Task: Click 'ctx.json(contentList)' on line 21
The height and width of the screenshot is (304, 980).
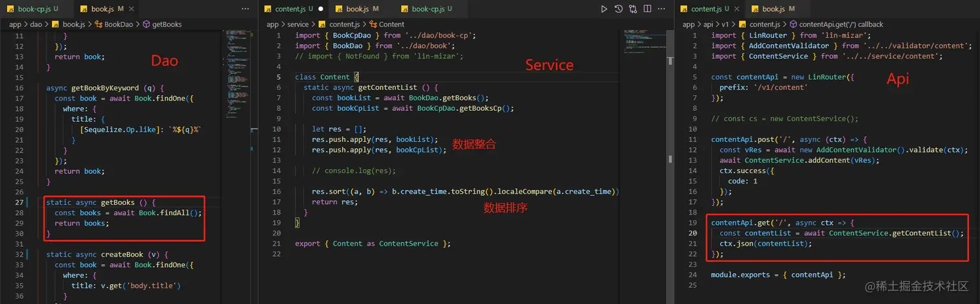Action: tap(765, 244)
